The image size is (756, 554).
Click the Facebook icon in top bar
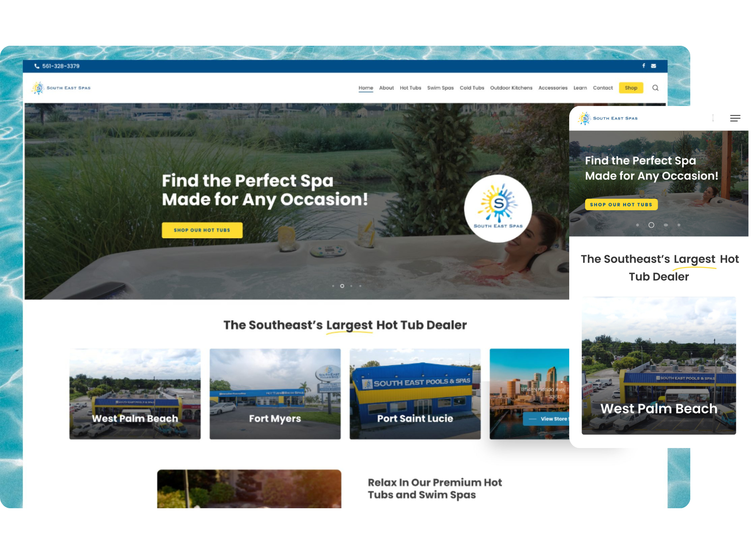pyautogui.click(x=643, y=66)
